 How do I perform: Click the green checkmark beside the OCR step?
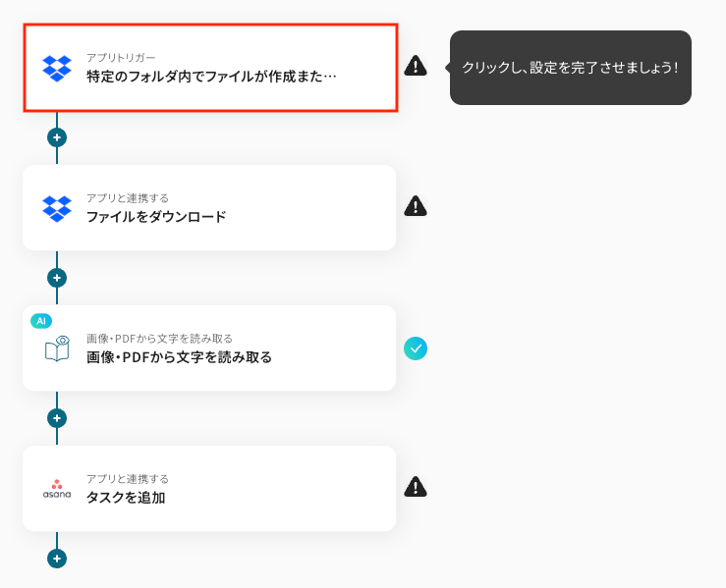tap(416, 347)
